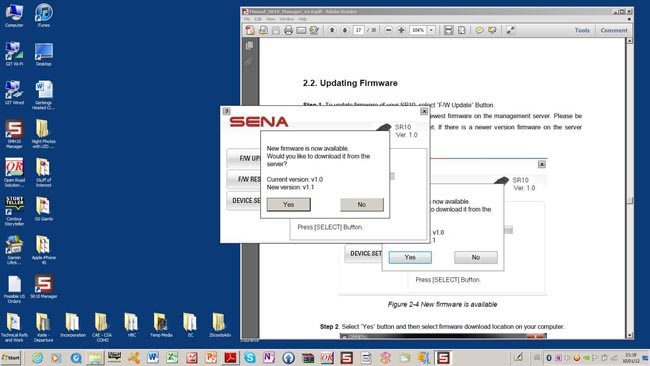
Task: Click the fit one full page icon
Action: click(x=461, y=30)
